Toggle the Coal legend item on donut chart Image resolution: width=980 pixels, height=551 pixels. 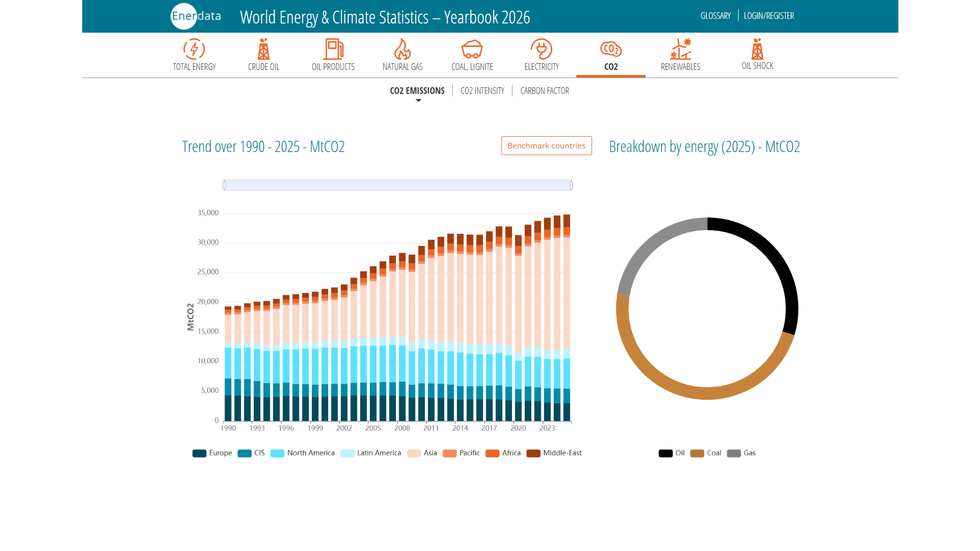pos(705,453)
